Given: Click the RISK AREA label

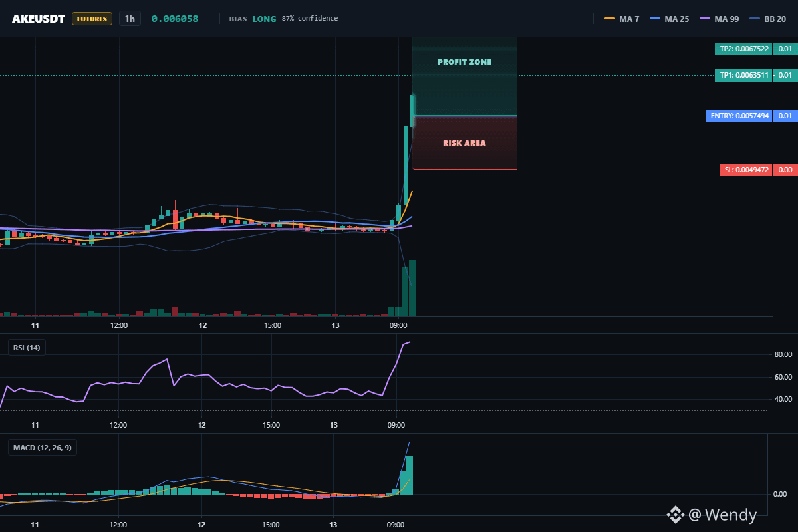Looking at the screenshot, I should [464, 143].
